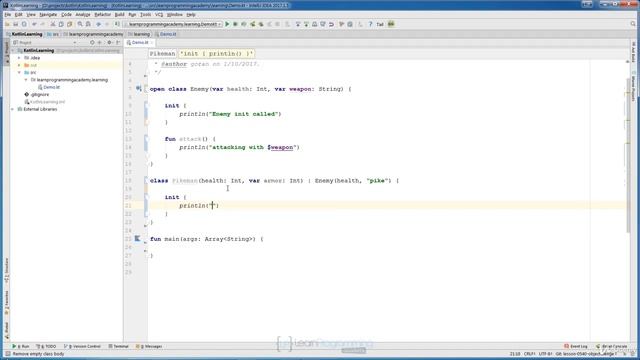Viewport: 640px width, 360px height.
Task: Click the Open folder toolbar icon
Action: (x=8, y=24)
